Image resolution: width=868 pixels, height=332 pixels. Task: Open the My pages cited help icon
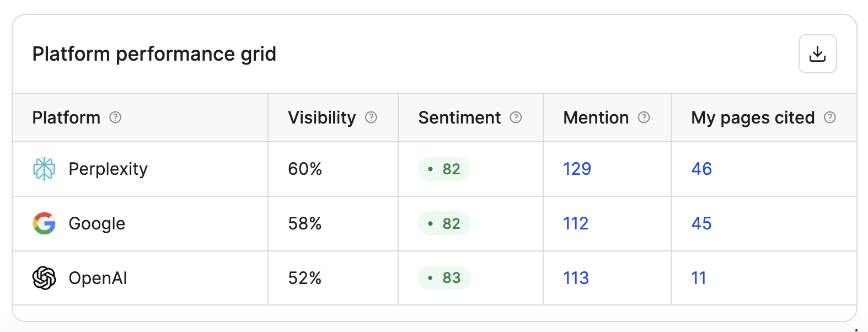(830, 117)
